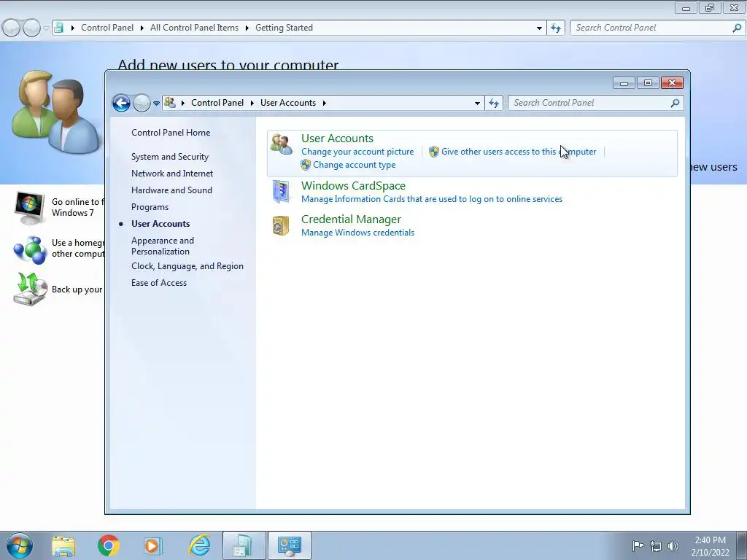Select Network and Internet category

point(172,174)
